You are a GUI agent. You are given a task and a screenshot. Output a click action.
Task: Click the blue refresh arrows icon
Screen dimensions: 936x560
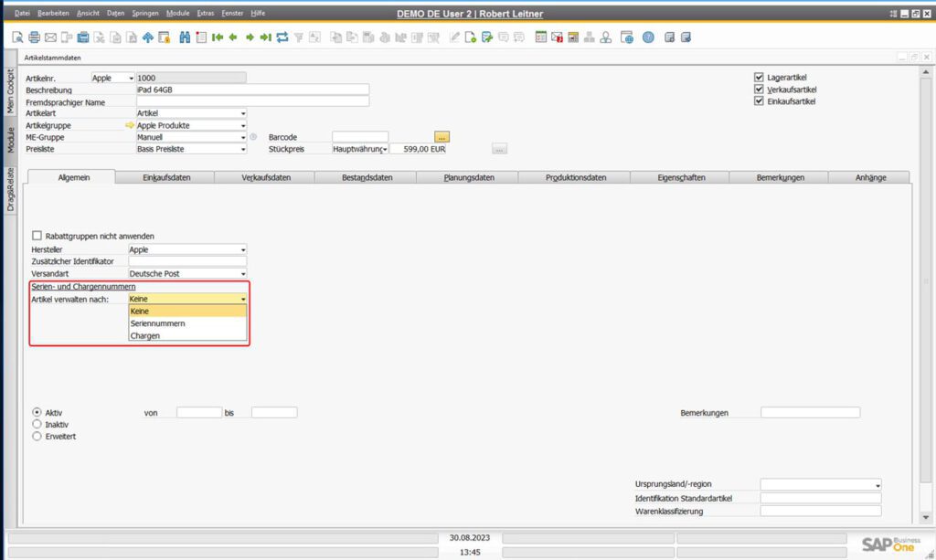tap(282, 37)
